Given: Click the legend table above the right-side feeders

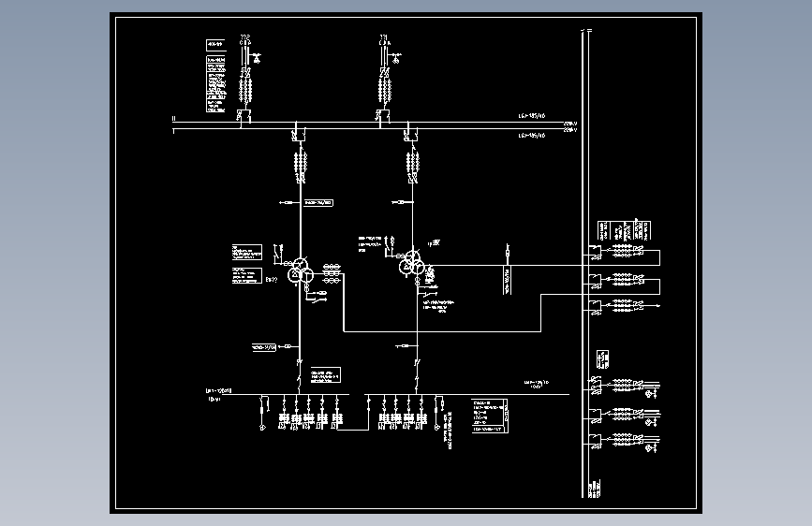Looking at the screenshot, I should (x=624, y=231).
